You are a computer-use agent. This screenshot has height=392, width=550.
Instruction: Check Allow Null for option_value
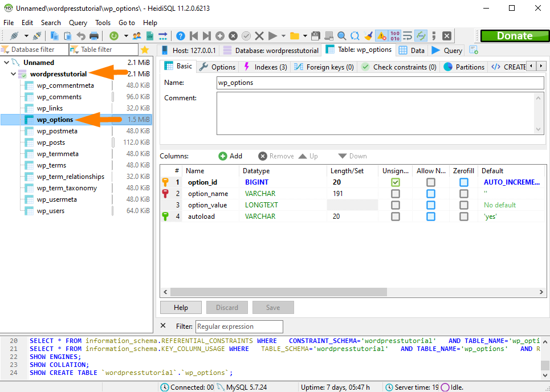click(431, 205)
